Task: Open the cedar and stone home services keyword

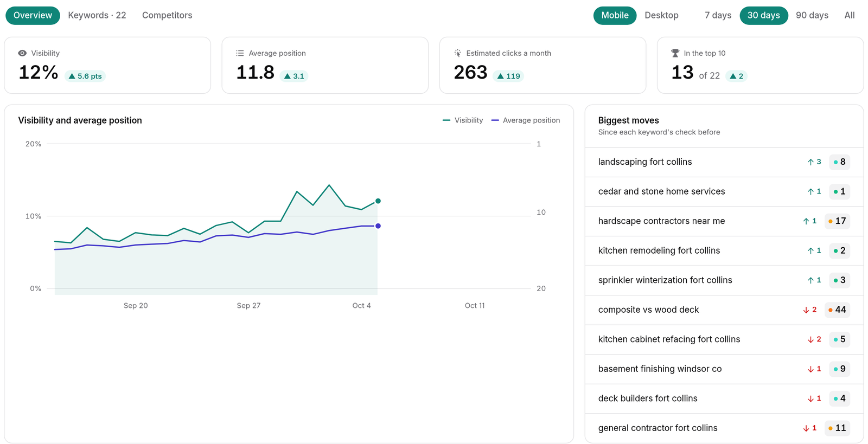Action: click(724, 191)
